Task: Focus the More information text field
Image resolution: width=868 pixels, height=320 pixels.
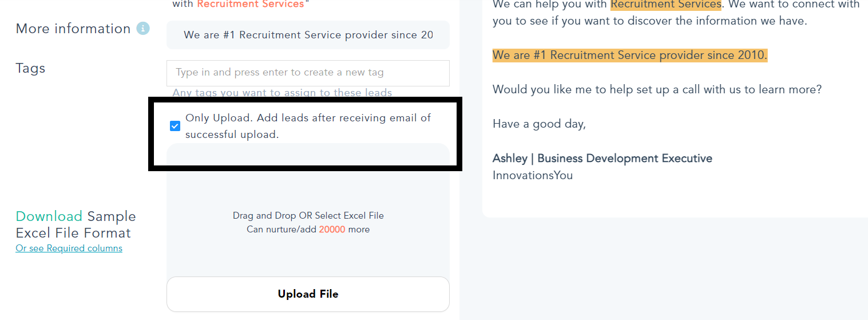Action: [x=308, y=35]
